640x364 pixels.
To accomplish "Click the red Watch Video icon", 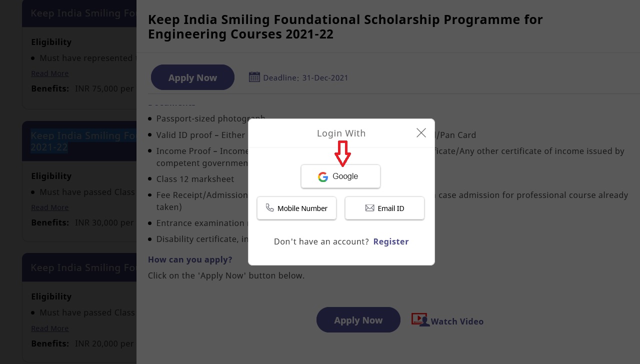I will (x=420, y=319).
